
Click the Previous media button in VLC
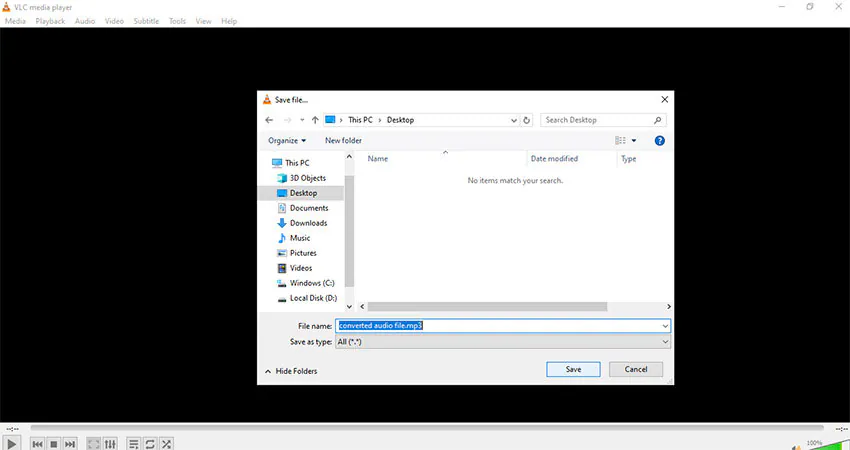pos(37,444)
